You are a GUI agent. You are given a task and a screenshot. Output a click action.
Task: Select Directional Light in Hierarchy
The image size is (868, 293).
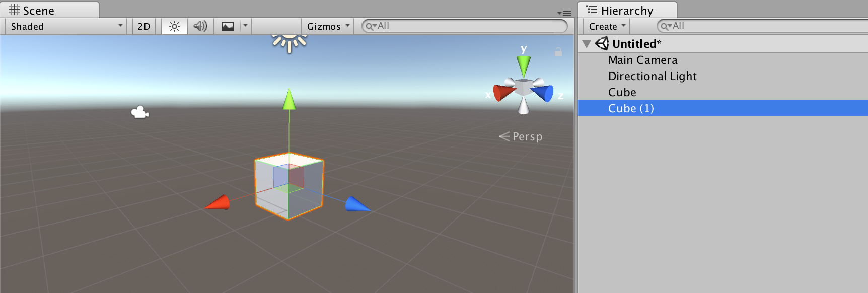click(652, 77)
